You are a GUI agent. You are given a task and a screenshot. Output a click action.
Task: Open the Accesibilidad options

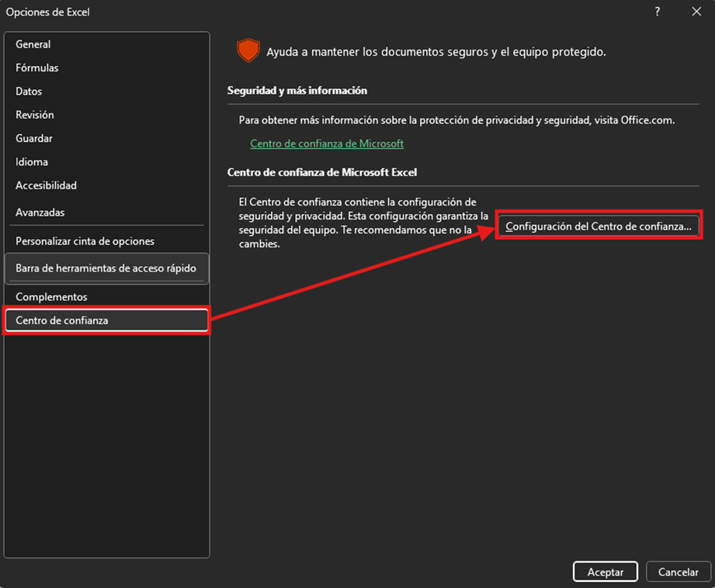tap(46, 185)
